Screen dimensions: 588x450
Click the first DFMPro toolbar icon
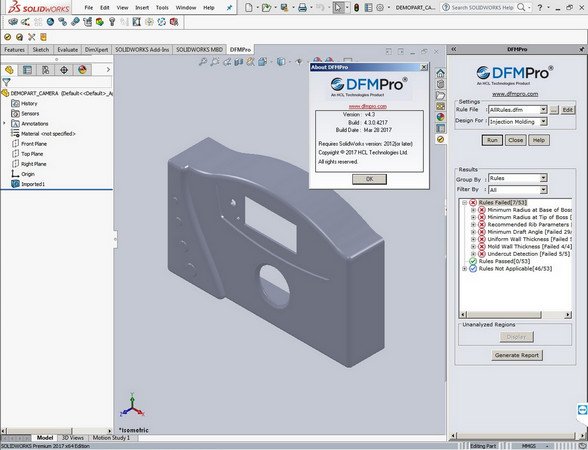(x=8, y=37)
